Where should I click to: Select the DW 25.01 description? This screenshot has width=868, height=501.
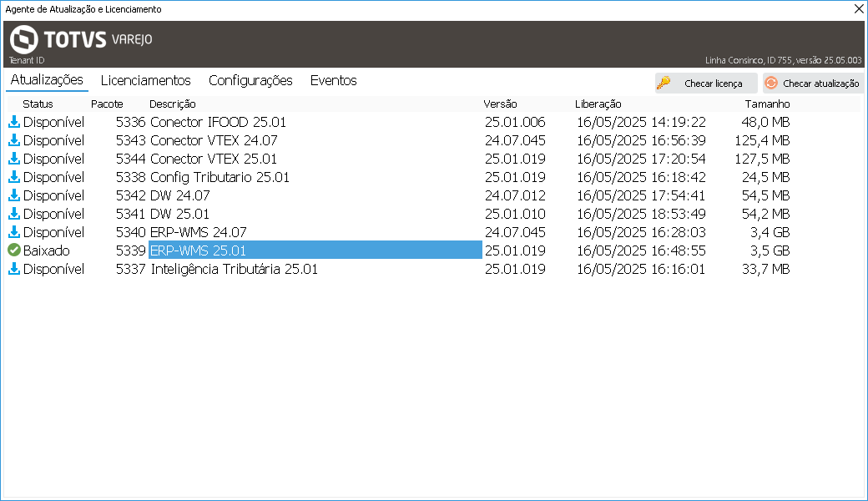click(180, 213)
